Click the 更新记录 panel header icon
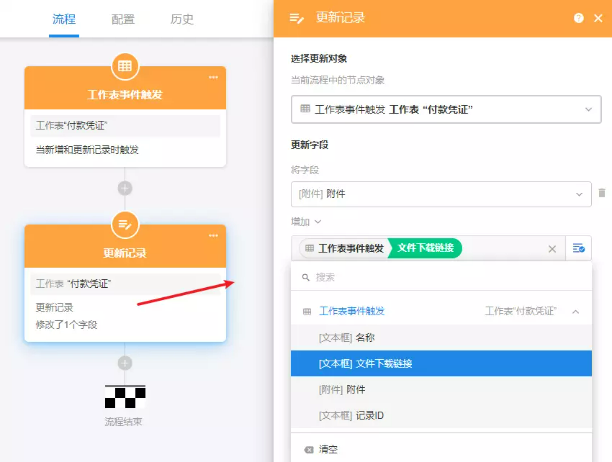Screen dimensions: 612x462 tap(297, 18)
